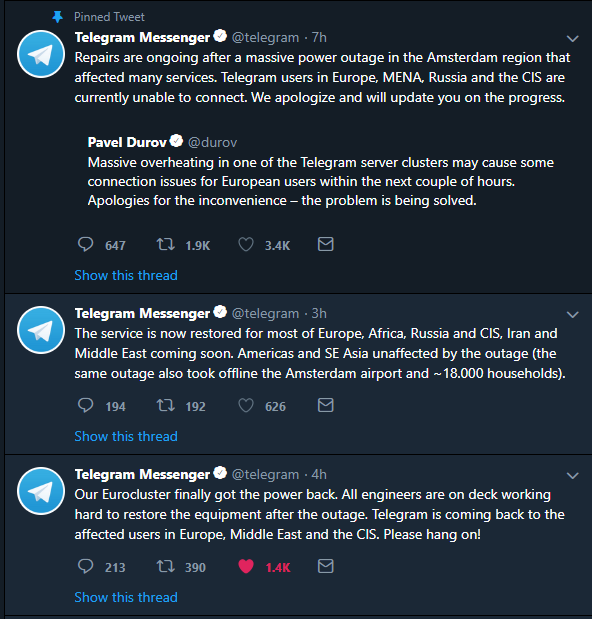Share Eurocluster tweet via envelope icon
This screenshot has width=592, height=619.
(x=326, y=566)
